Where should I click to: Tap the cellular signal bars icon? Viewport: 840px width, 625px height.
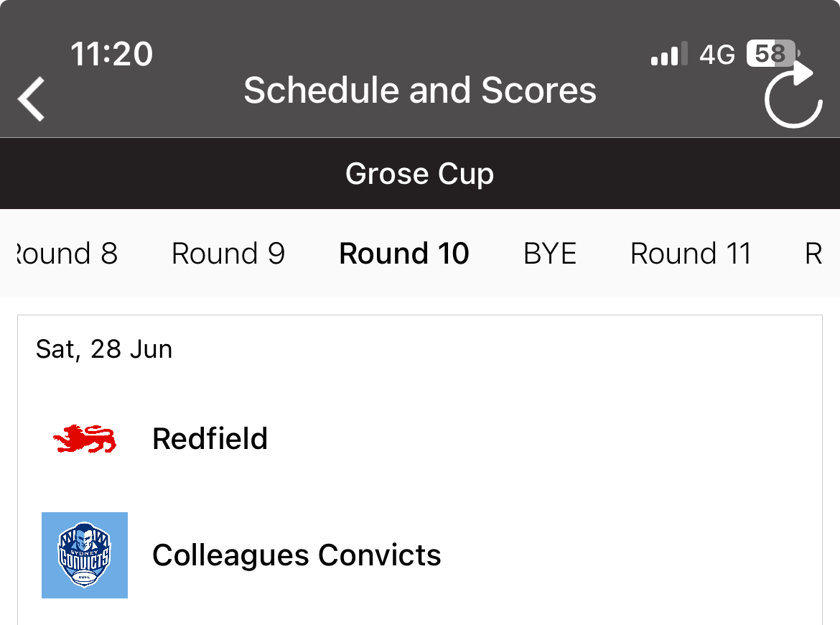(x=669, y=54)
